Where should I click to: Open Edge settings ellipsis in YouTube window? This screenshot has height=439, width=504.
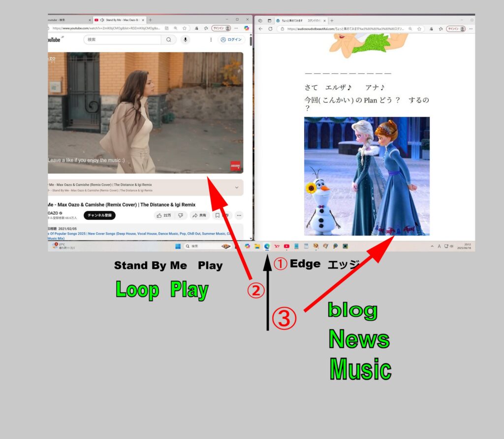coord(236,28)
